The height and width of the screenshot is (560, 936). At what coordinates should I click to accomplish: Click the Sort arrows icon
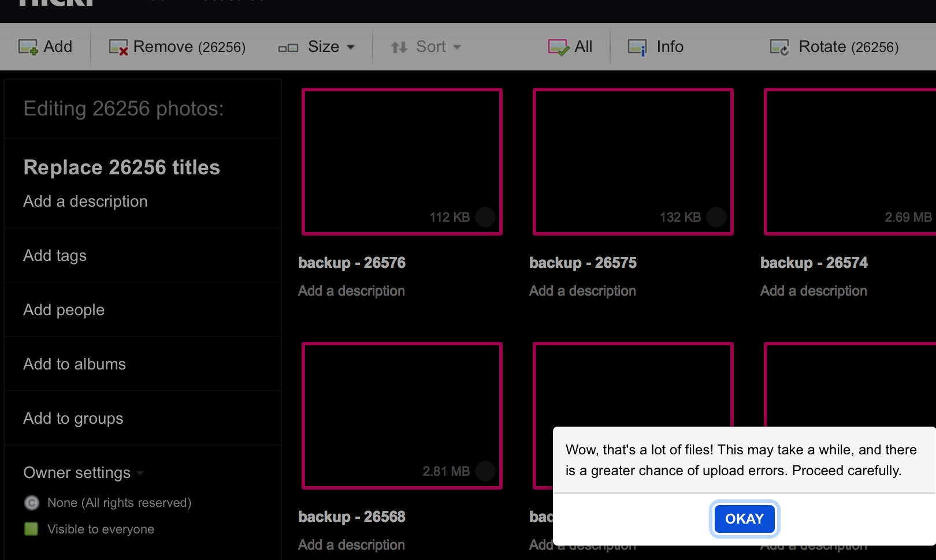tap(399, 47)
